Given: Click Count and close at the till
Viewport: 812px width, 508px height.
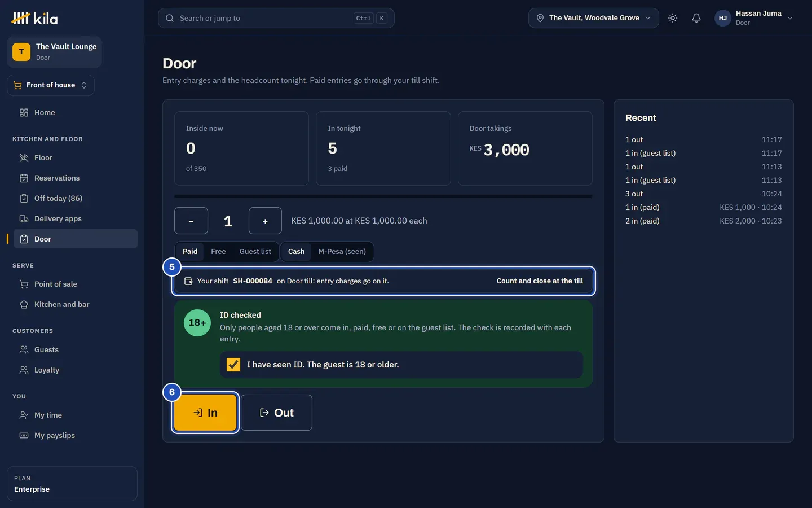Looking at the screenshot, I should point(540,281).
